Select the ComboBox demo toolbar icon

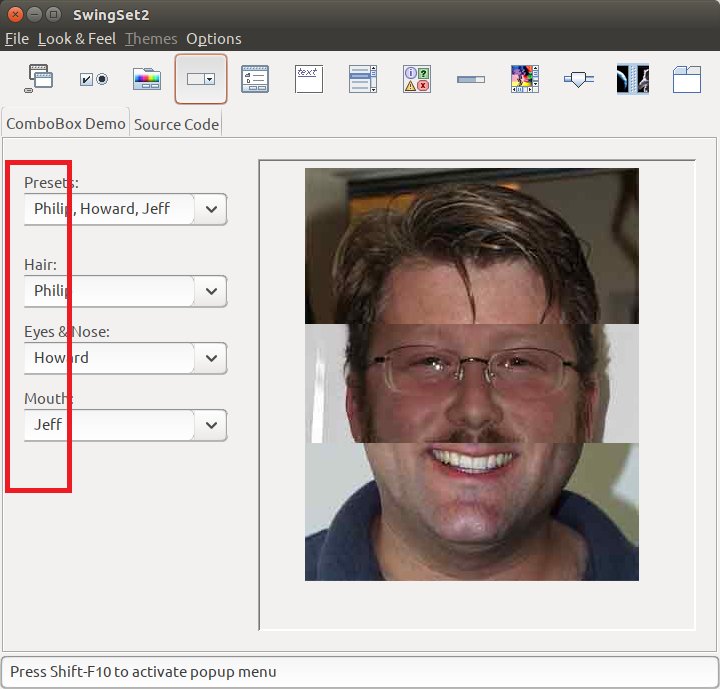pyautogui.click(x=201, y=79)
